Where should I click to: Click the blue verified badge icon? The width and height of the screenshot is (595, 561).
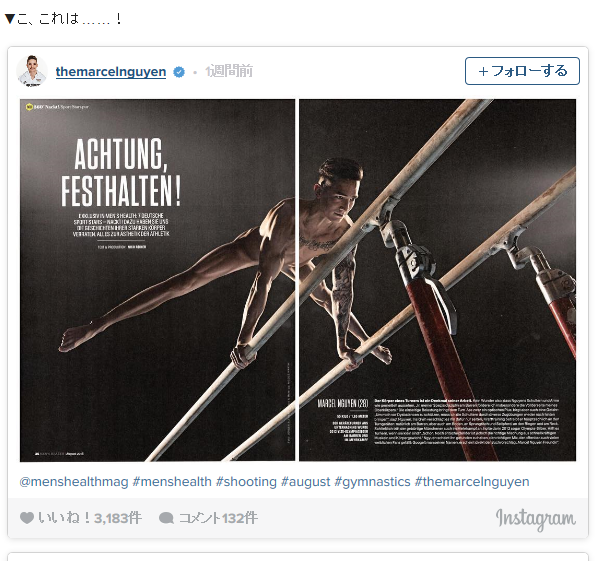[179, 72]
